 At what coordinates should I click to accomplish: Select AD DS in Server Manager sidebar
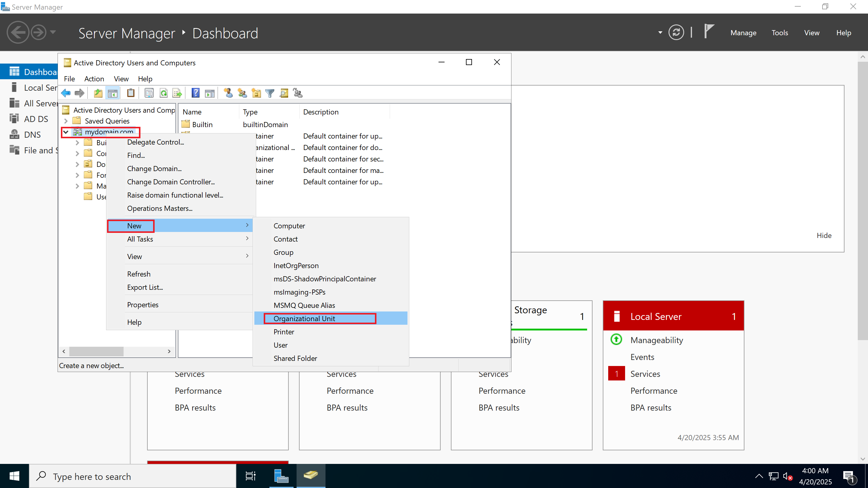tap(36, 119)
